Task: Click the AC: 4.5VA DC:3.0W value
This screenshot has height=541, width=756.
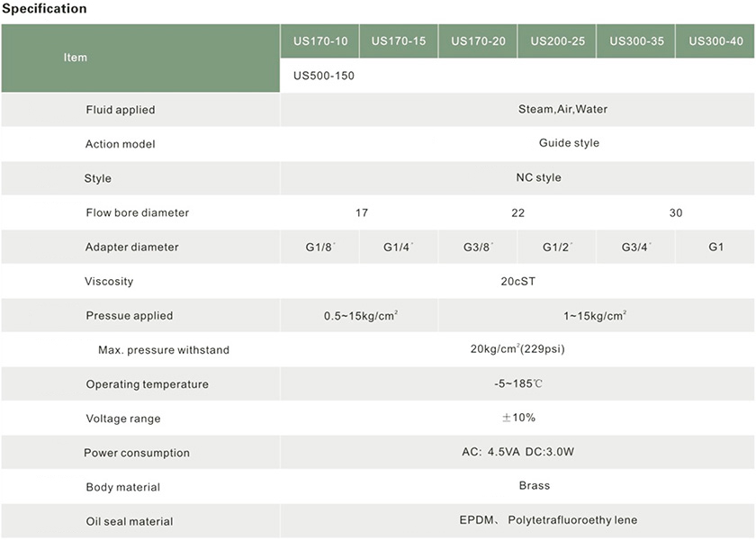Action: [517, 452]
